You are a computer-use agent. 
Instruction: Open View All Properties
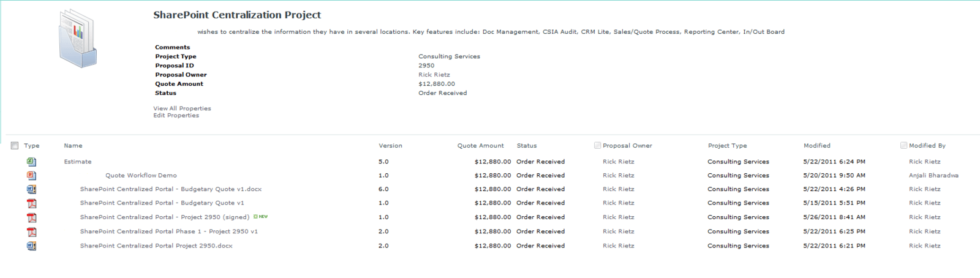point(182,108)
